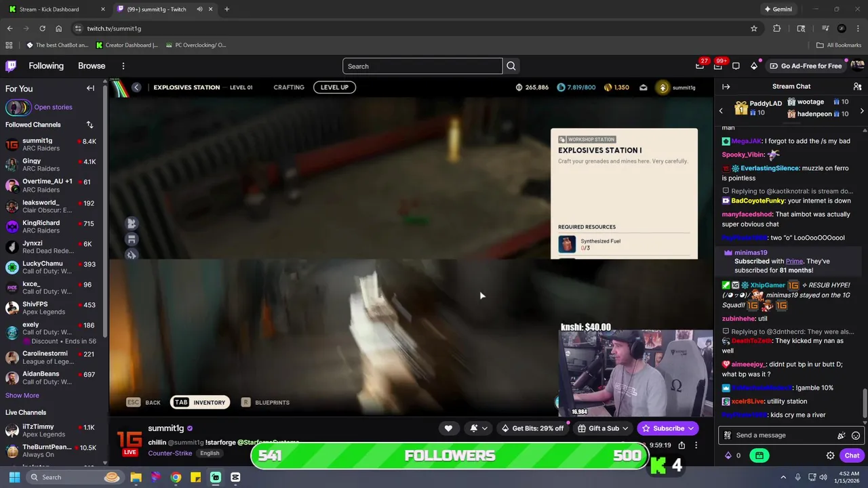Open the stream's three-dot more menu
The width and height of the screenshot is (868, 488).
[696, 445]
